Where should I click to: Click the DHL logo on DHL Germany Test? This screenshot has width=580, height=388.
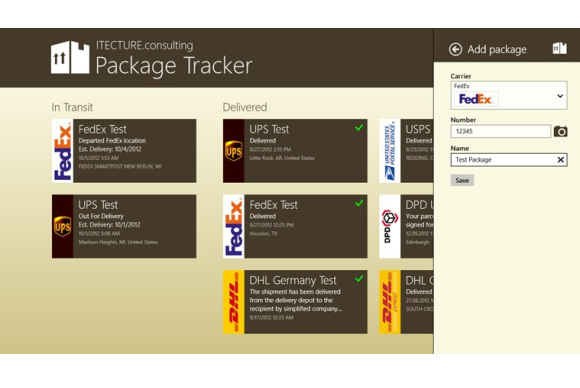(x=233, y=302)
